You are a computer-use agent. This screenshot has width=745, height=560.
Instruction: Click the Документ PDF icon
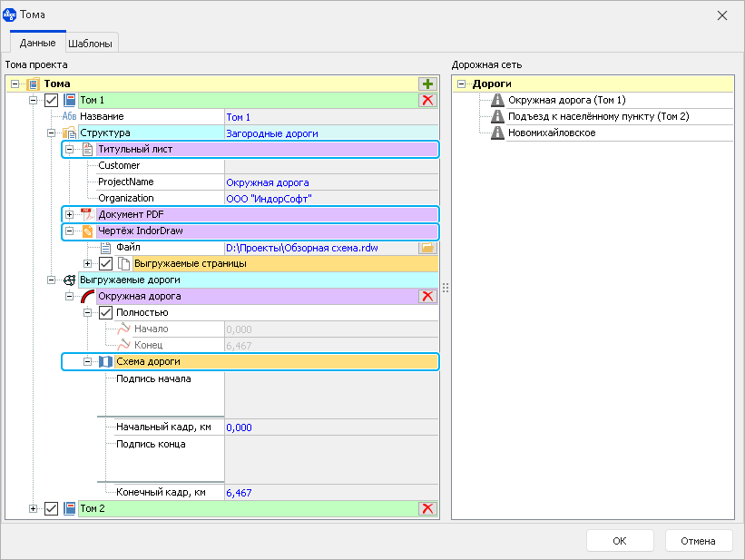coord(87,214)
